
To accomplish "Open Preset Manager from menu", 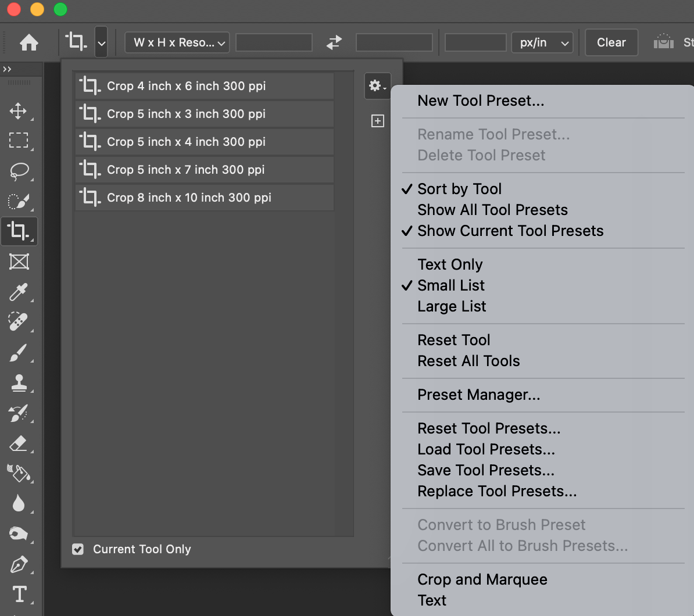I will click(478, 395).
